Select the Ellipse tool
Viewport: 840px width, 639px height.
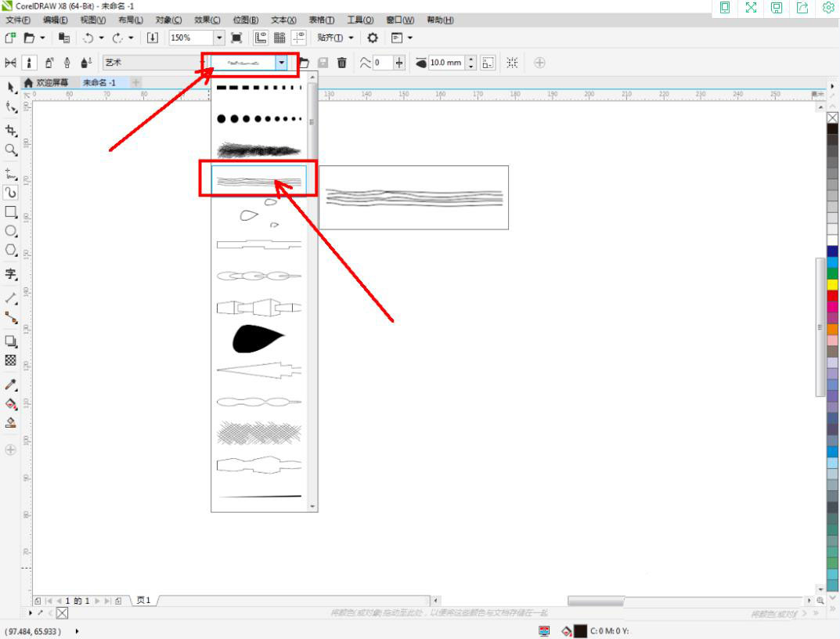click(11, 231)
